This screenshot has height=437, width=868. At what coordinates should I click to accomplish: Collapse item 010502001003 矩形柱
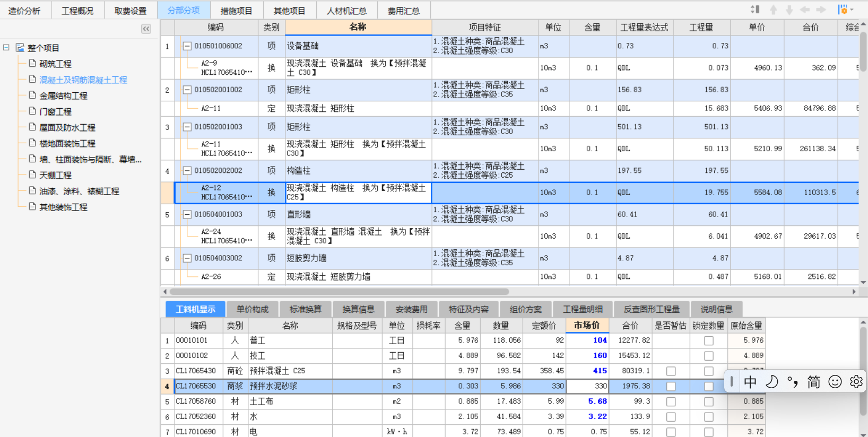(x=187, y=127)
